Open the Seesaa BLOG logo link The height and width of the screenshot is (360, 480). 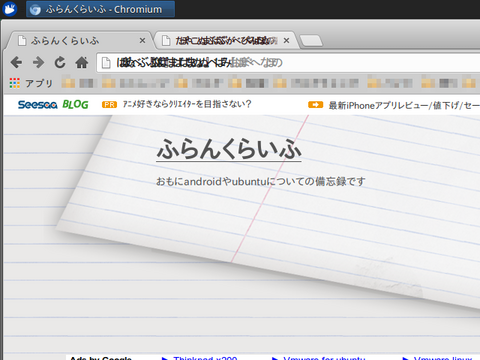53,105
